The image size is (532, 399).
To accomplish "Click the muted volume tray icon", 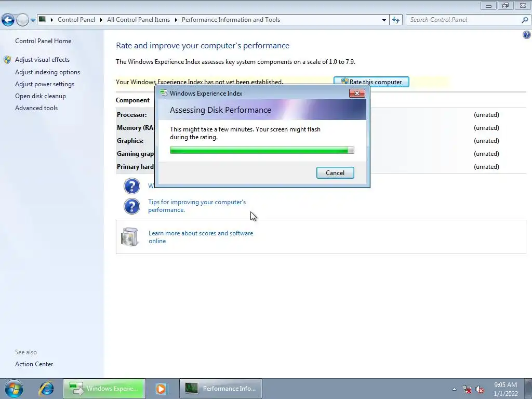I will click(x=480, y=389).
